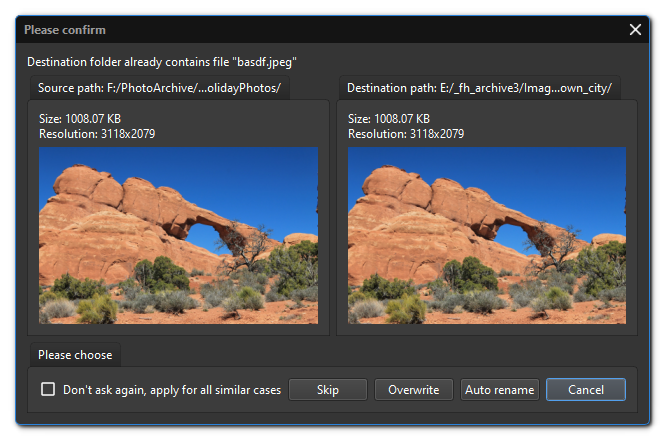
Task: Click the Destination path E:/_fh_archive3 label
Action: tap(479, 88)
